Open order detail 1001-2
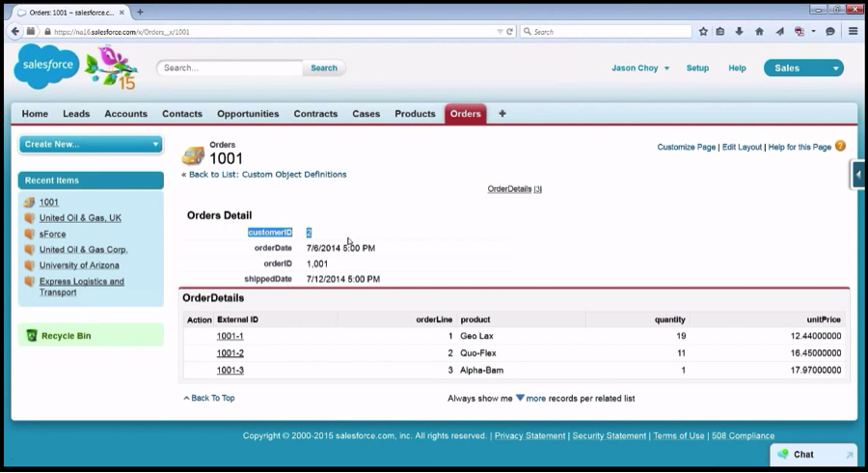This screenshot has height=473, width=868. click(230, 353)
